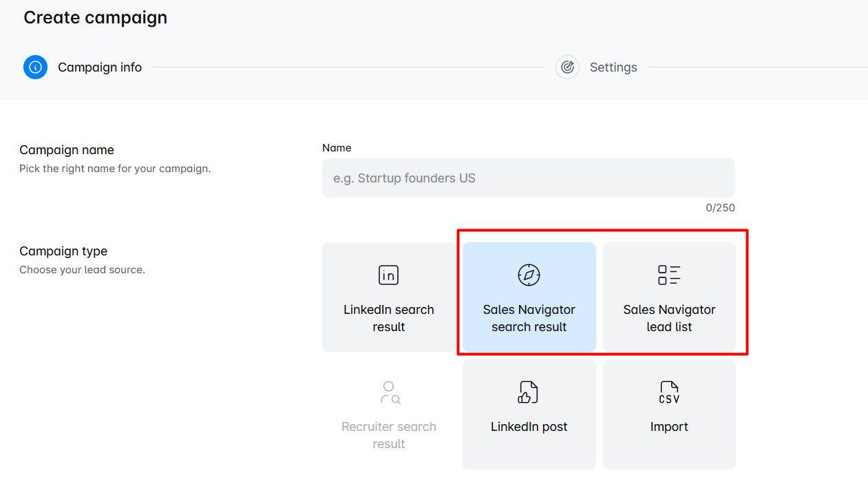Choose Sales Navigator search result card
868x486 pixels.
point(529,297)
